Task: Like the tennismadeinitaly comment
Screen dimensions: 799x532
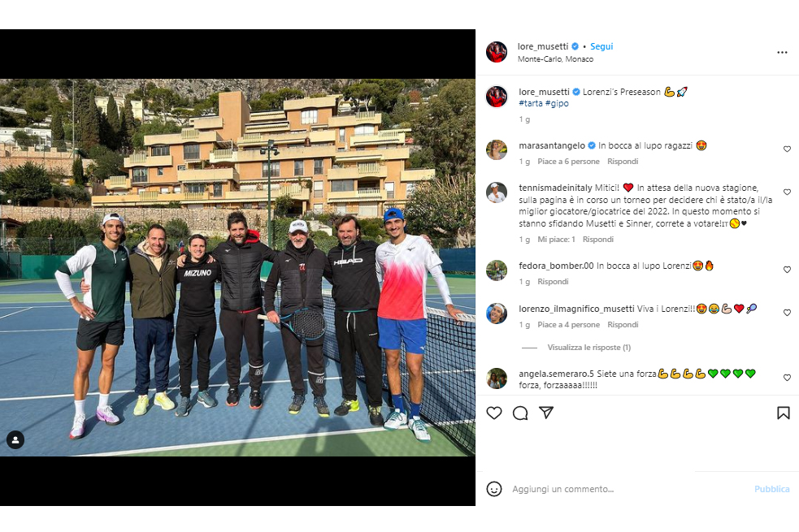Action: [787, 192]
